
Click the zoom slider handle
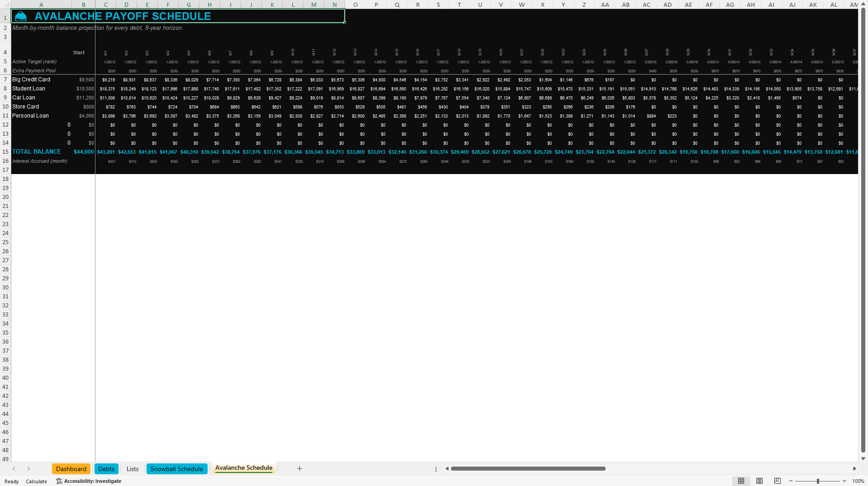[x=818, y=481]
